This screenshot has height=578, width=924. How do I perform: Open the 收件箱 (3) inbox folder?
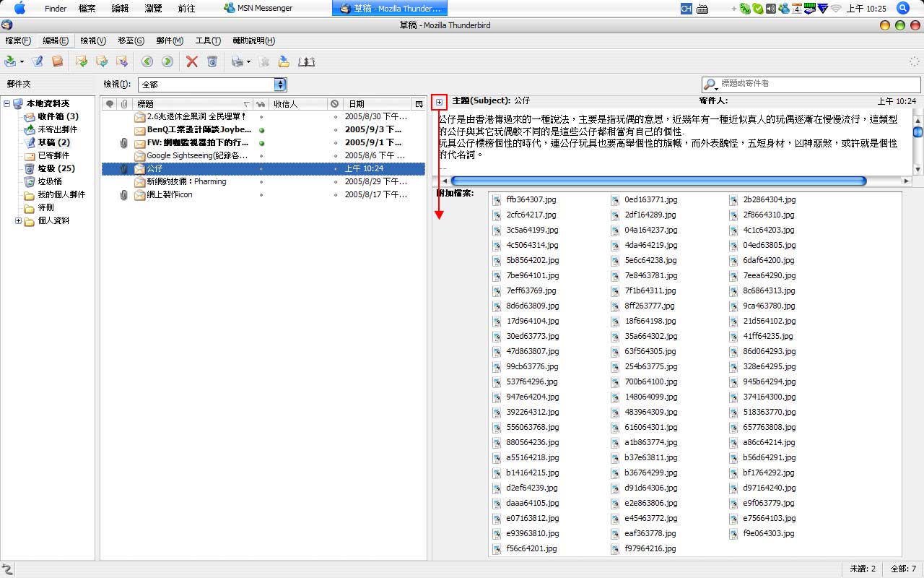(58, 117)
